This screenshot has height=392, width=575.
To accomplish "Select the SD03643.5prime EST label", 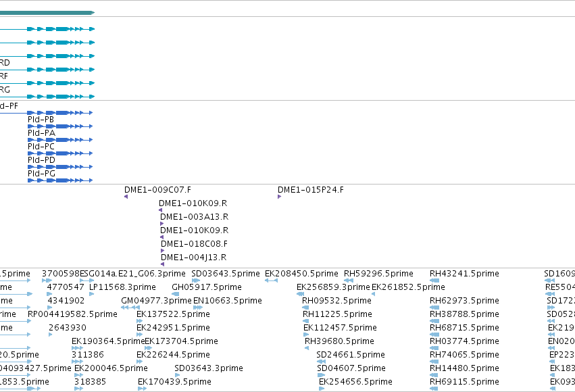I will [226, 274].
